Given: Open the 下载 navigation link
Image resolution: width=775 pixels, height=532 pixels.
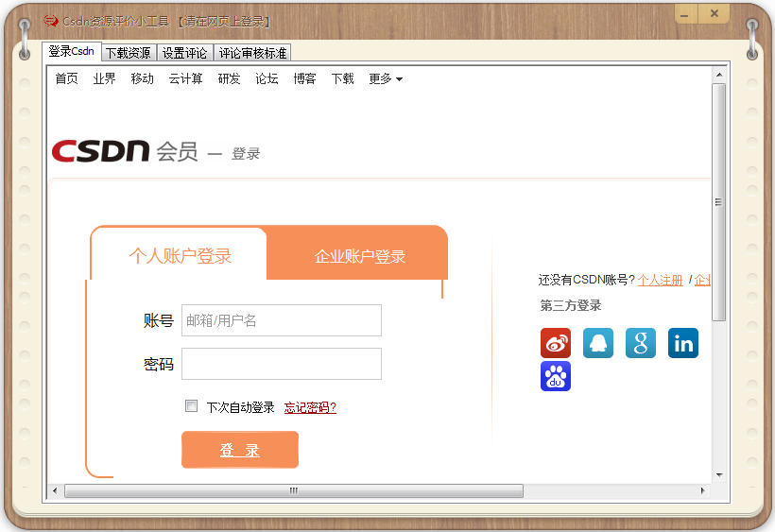Looking at the screenshot, I should click(342, 79).
